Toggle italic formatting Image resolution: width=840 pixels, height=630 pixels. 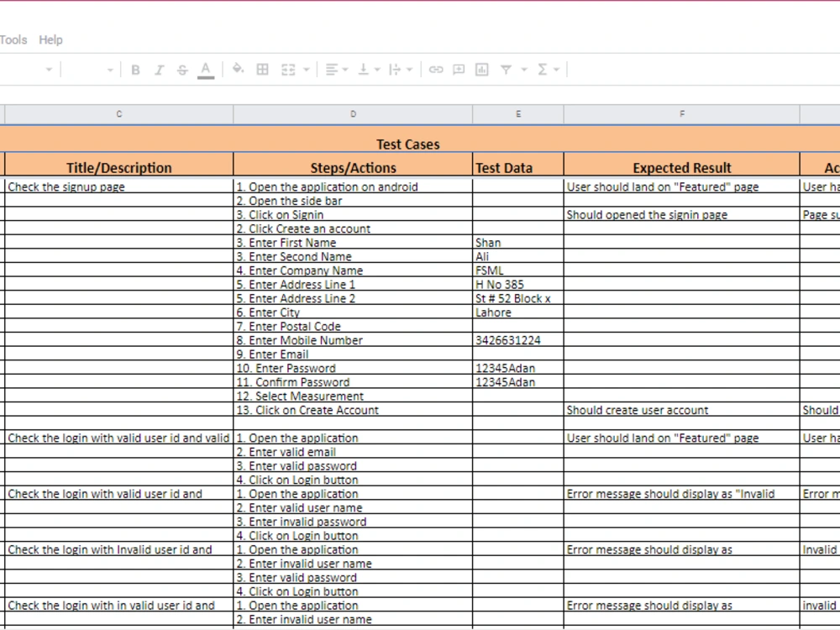pyautogui.click(x=159, y=70)
